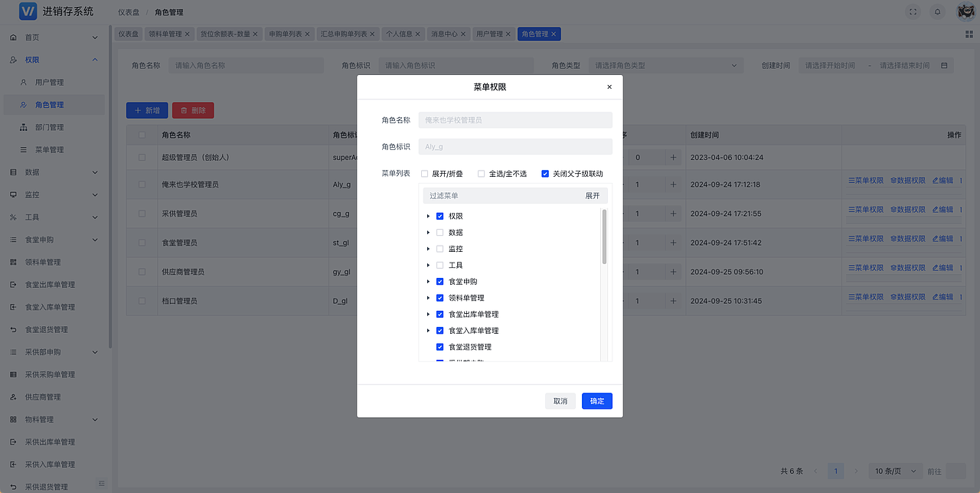The image size is (980, 493).
Task: Click the notification bell icon in the header
Action: click(x=936, y=11)
